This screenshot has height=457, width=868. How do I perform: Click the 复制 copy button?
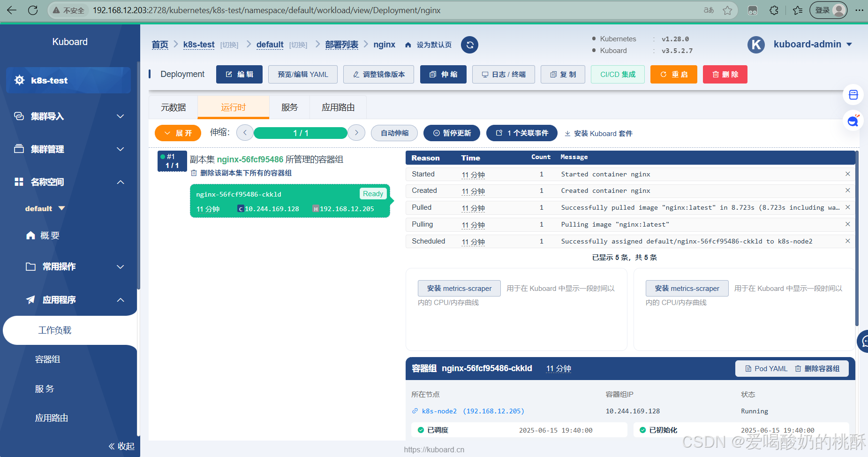563,74
